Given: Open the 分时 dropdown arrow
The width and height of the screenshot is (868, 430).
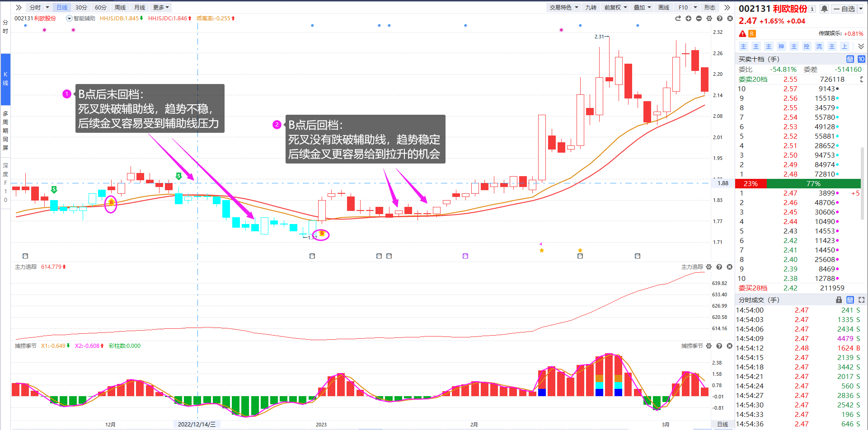Looking at the screenshot, I should tap(47, 8).
